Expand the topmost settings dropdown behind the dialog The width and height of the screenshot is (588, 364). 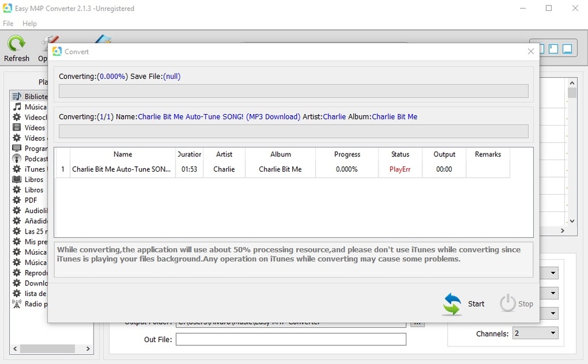[x=553, y=273]
